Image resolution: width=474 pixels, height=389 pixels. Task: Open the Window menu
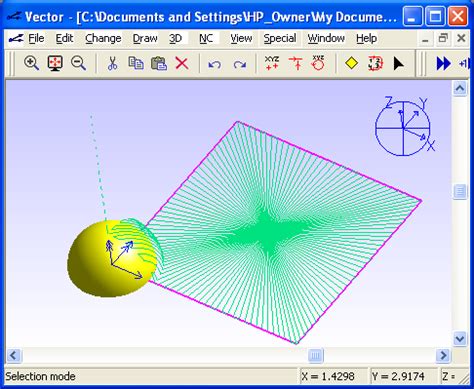pyautogui.click(x=326, y=39)
